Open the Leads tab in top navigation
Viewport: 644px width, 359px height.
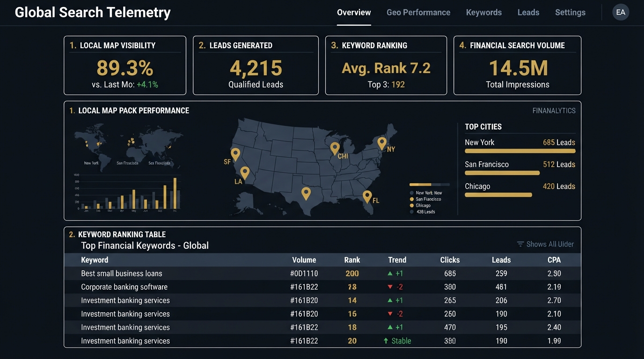[x=528, y=13]
